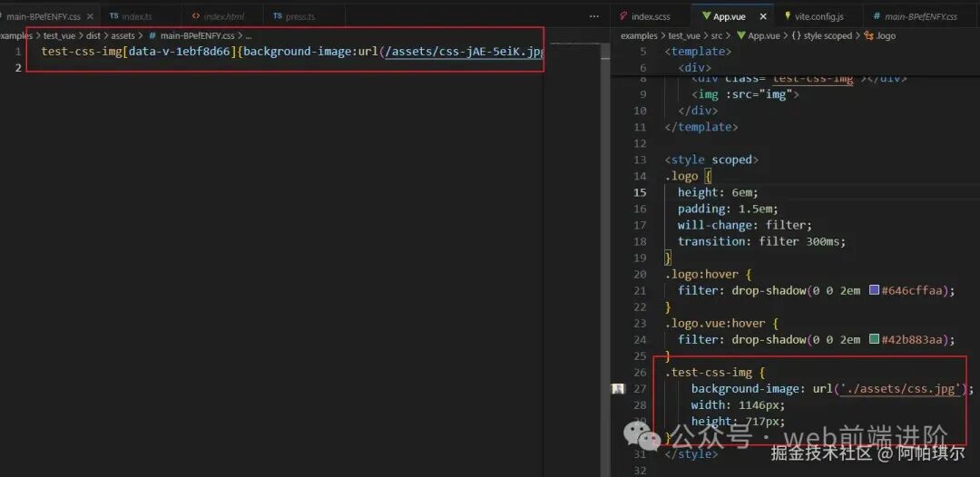Open the editor's more actions ellipsis menu

pyautogui.click(x=594, y=16)
